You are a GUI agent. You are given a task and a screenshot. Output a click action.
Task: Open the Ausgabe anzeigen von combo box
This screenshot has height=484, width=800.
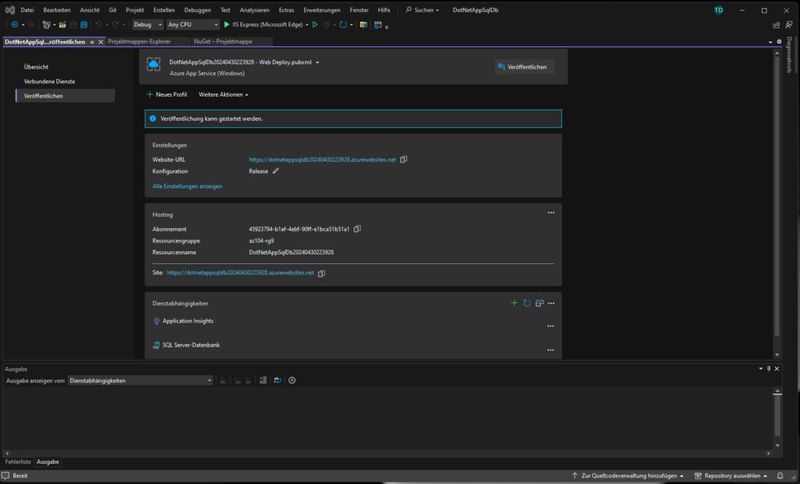pyautogui.click(x=140, y=380)
